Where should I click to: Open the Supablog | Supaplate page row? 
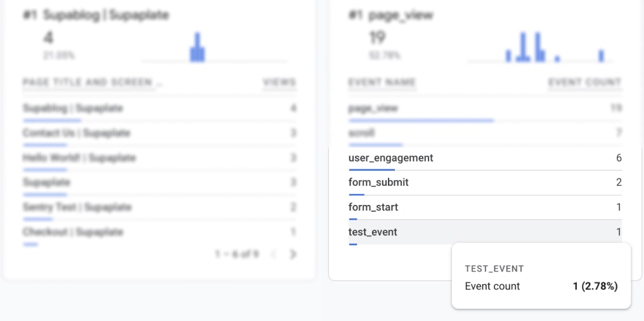coord(159,108)
